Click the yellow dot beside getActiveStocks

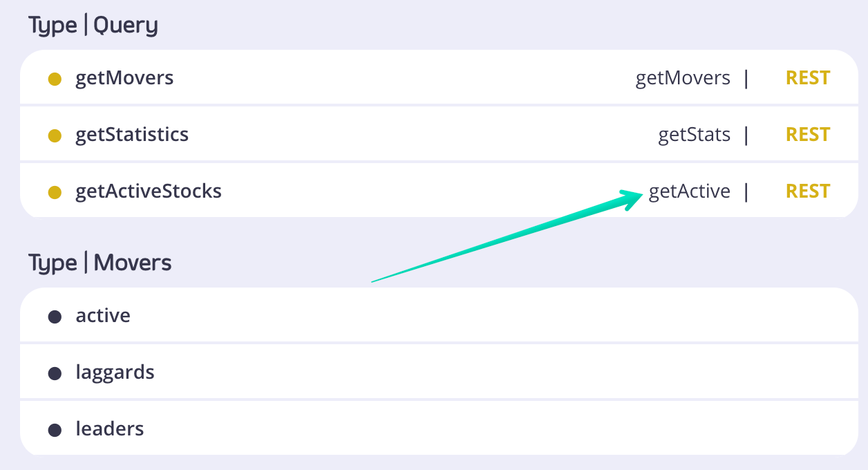click(x=55, y=192)
